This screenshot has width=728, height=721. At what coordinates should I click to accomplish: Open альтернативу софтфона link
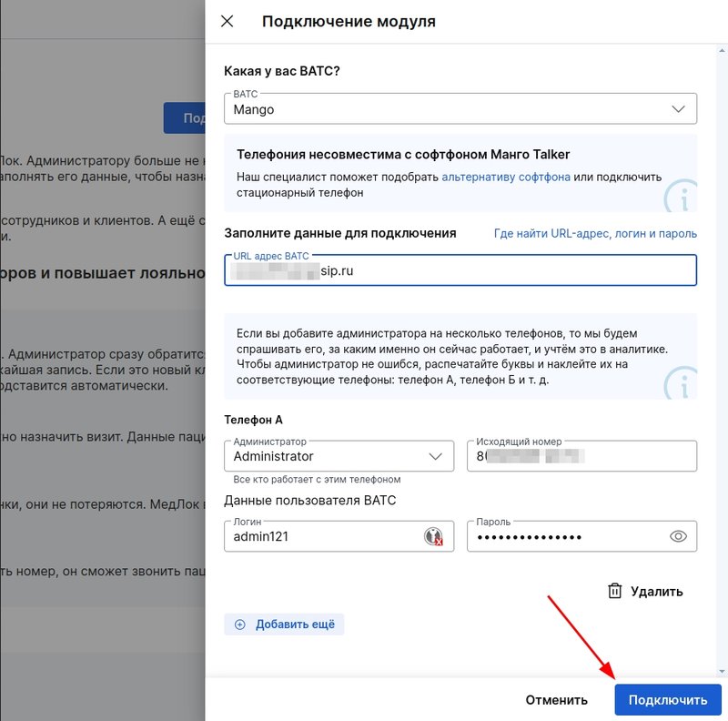tap(506, 177)
